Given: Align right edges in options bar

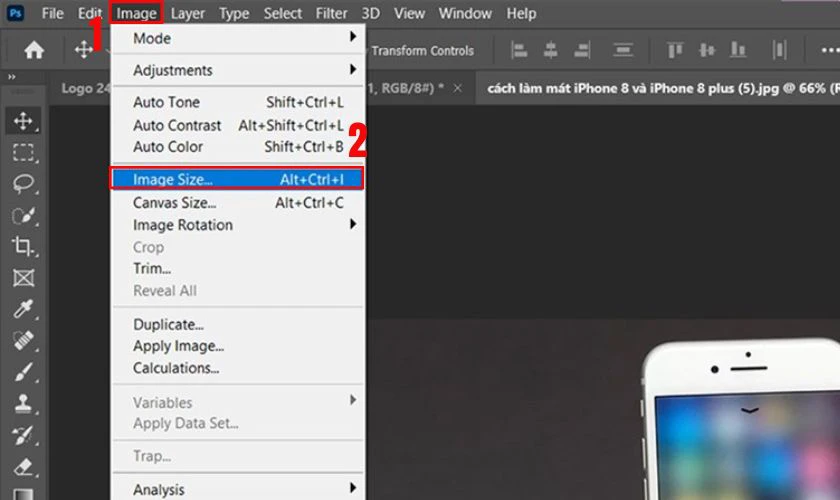Looking at the screenshot, I should pyautogui.click(x=582, y=50).
